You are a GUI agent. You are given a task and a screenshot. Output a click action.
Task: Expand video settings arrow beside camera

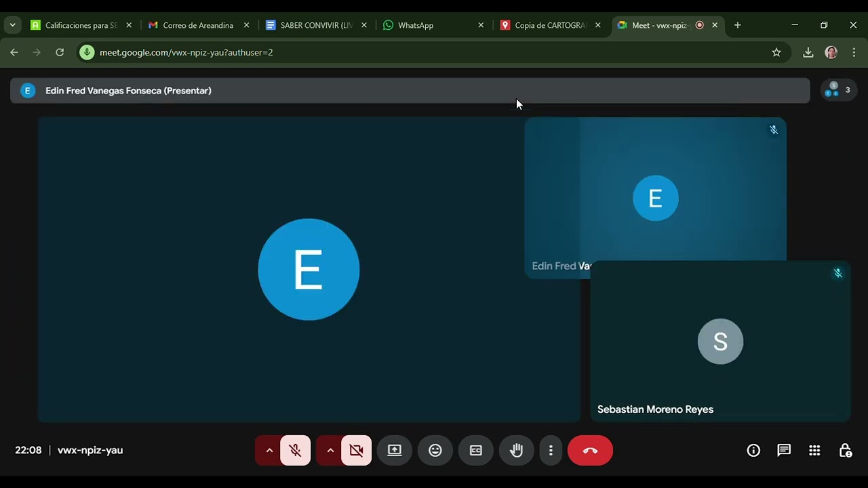330,450
